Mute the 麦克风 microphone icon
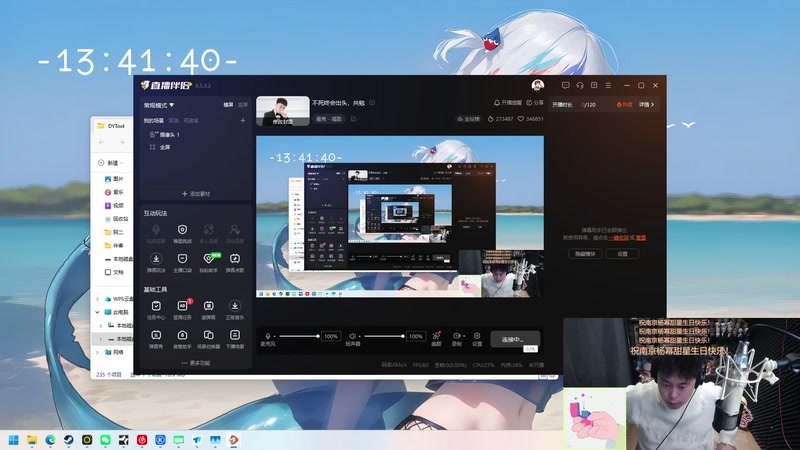 click(267, 336)
